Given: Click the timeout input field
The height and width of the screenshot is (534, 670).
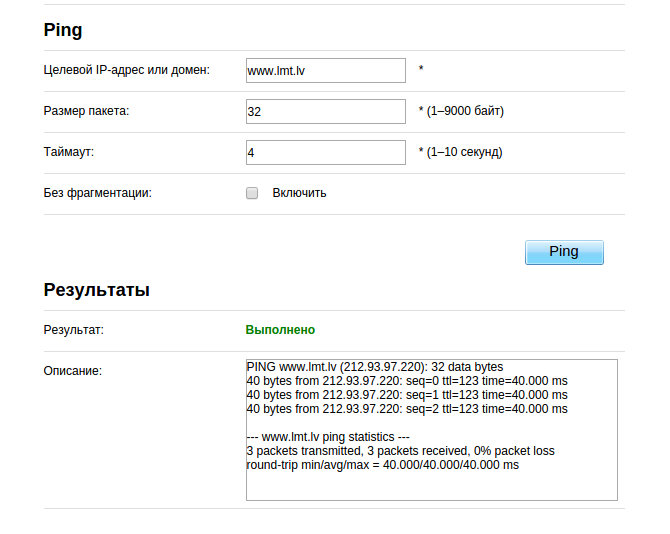Looking at the screenshot, I should [x=325, y=152].
